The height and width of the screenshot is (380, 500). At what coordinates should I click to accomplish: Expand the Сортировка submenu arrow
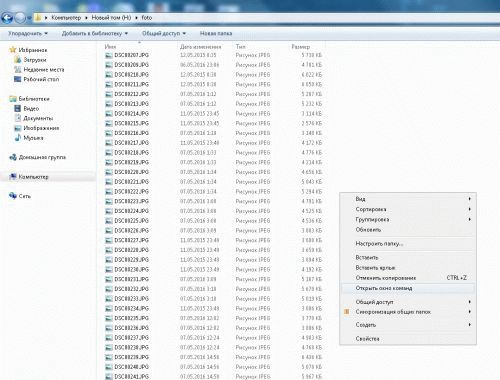click(x=469, y=209)
